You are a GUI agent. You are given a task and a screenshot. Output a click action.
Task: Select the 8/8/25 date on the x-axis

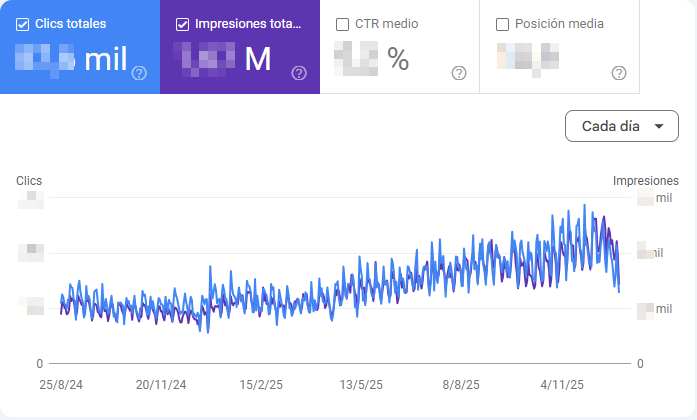461,385
